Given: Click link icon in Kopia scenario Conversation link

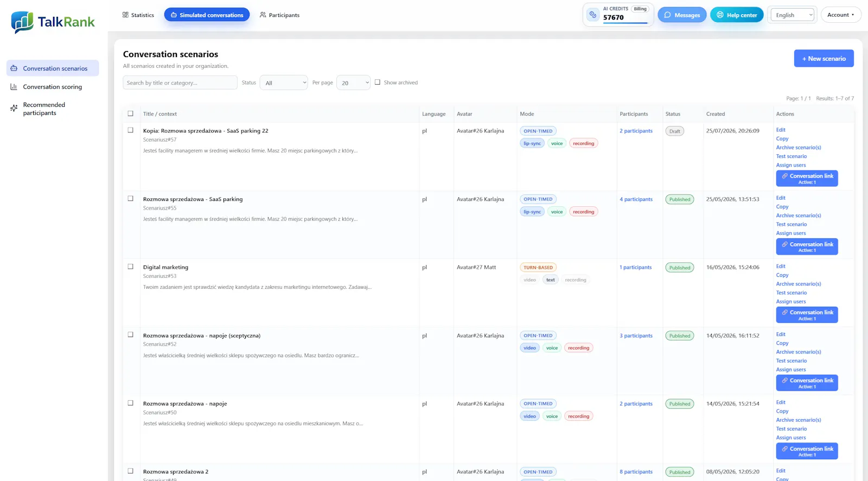Looking at the screenshot, I should [x=784, y=176].
